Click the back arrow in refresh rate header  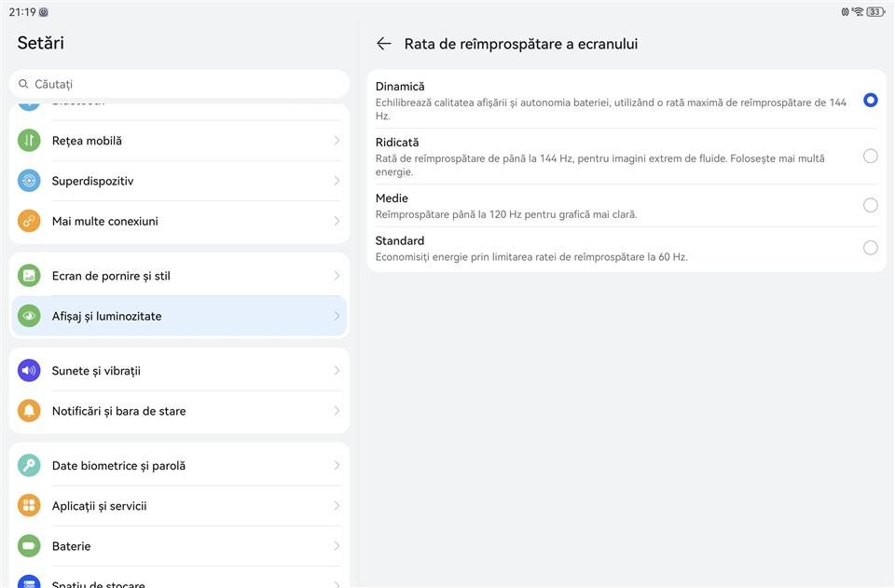click(x=383, y=44)
